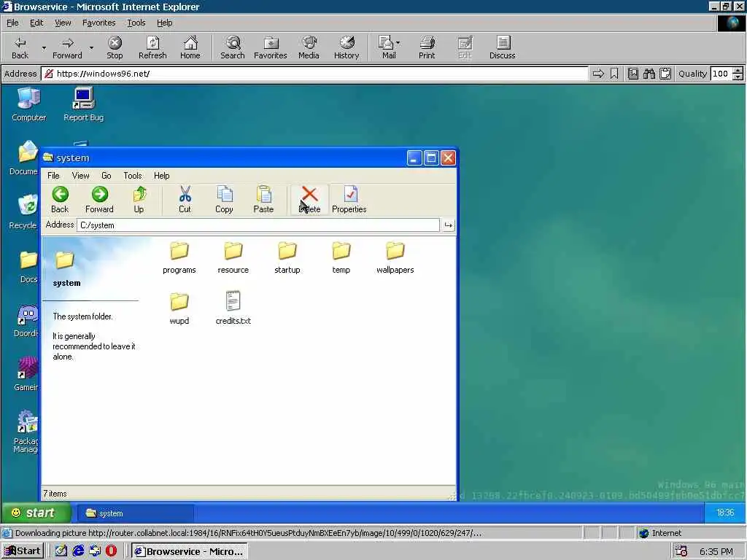Click the Go arrow next to IE address
Image resolution: width=747 pixels, height=560 pixels.
coord(598,74)
